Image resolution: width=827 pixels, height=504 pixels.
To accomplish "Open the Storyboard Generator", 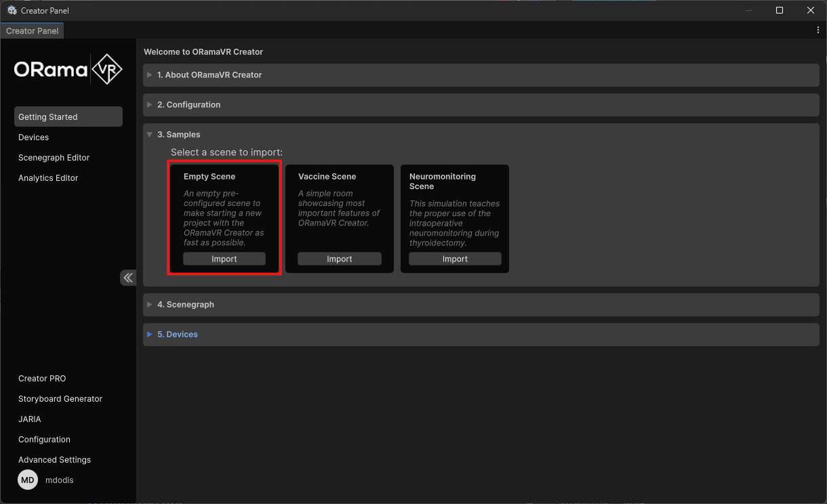I will [x=68, y=398].
